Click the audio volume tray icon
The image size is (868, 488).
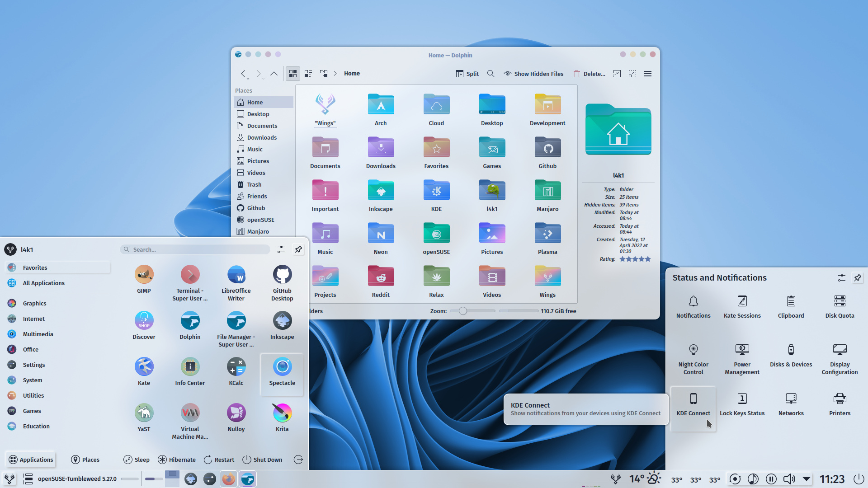(x=789, y=479)
